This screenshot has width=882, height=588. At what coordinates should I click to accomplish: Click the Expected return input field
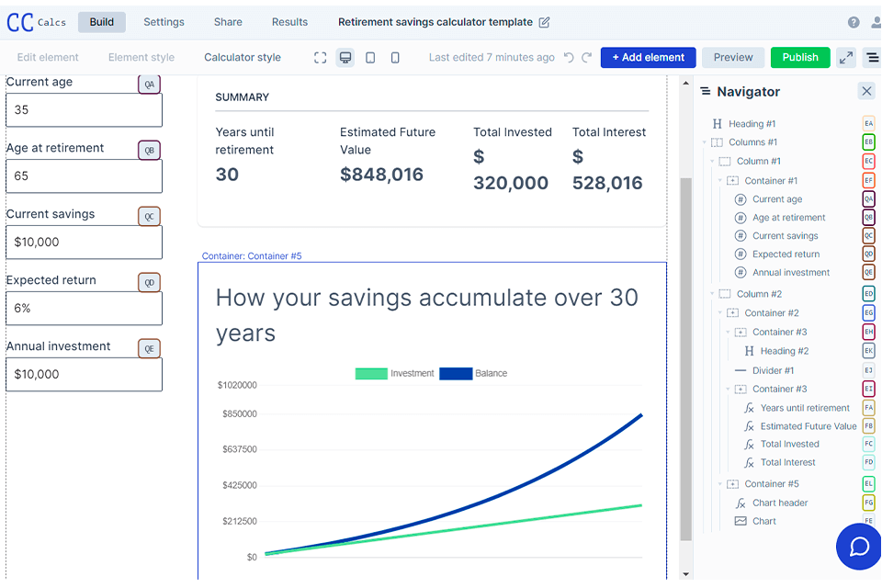pos(84,309)
